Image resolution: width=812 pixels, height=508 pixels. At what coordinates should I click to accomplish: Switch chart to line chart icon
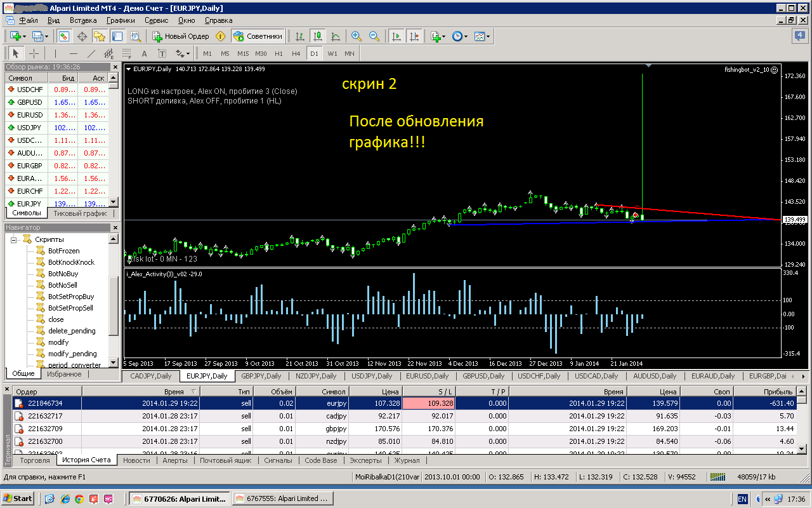(x=336, y=36)
